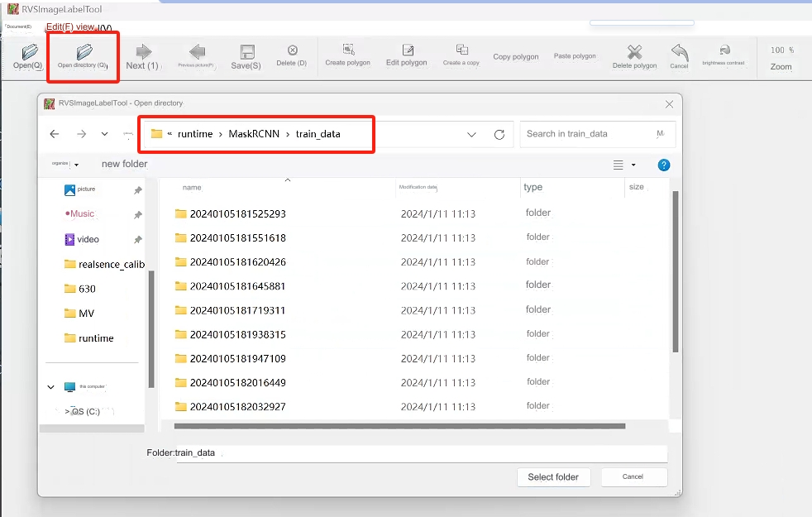Expand the address bar history dropdown
Image resolution: width=812 pixels, height=517 pixels.
471,135
